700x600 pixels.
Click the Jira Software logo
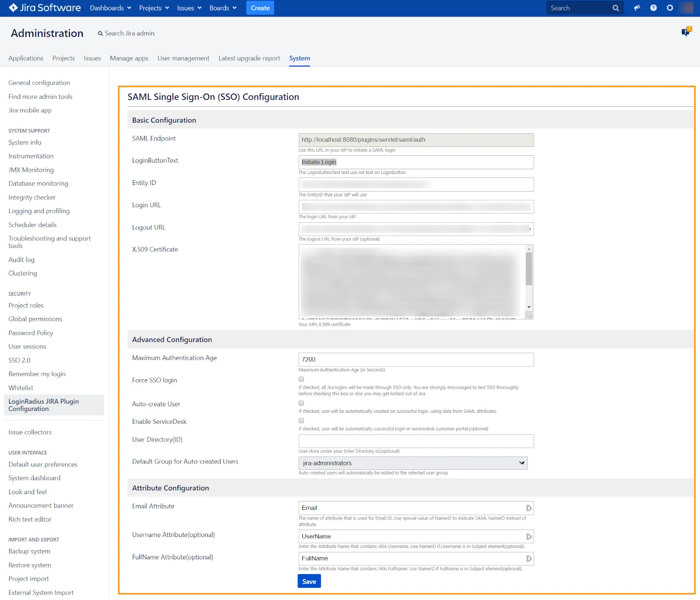pos(45,8)
